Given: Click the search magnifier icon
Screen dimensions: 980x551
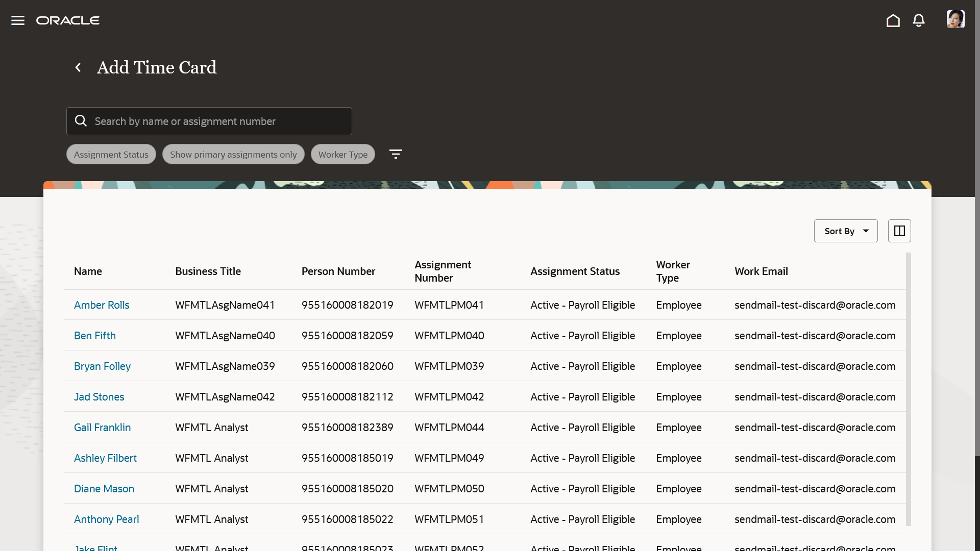Looking at the screenshot, I should tap(81, 121).
